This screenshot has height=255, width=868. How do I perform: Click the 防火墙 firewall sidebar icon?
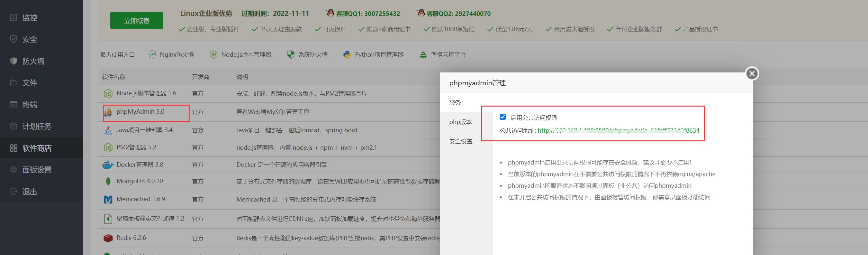tap(14, 61)
